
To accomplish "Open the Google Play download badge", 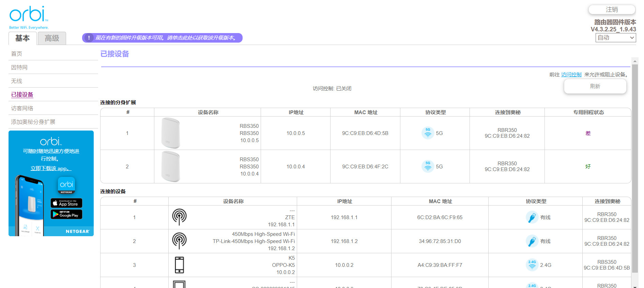I will tap(66, 214).
